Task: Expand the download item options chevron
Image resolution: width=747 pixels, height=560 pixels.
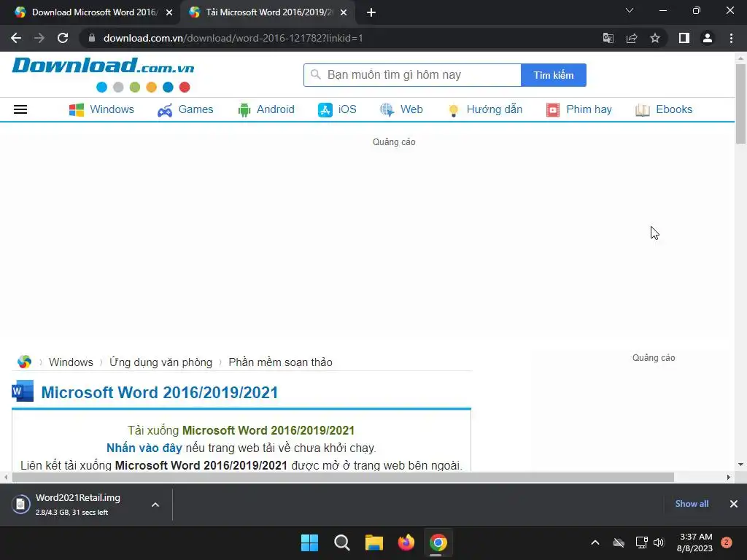Action: tap(155, 505)
